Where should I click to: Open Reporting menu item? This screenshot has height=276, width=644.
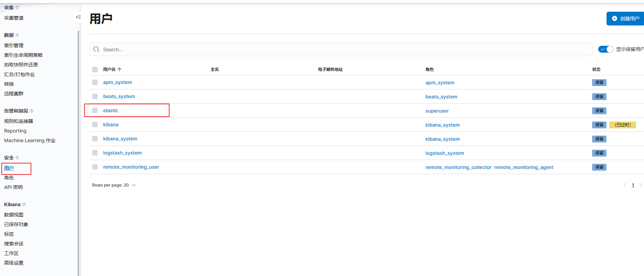pos(15,131)
